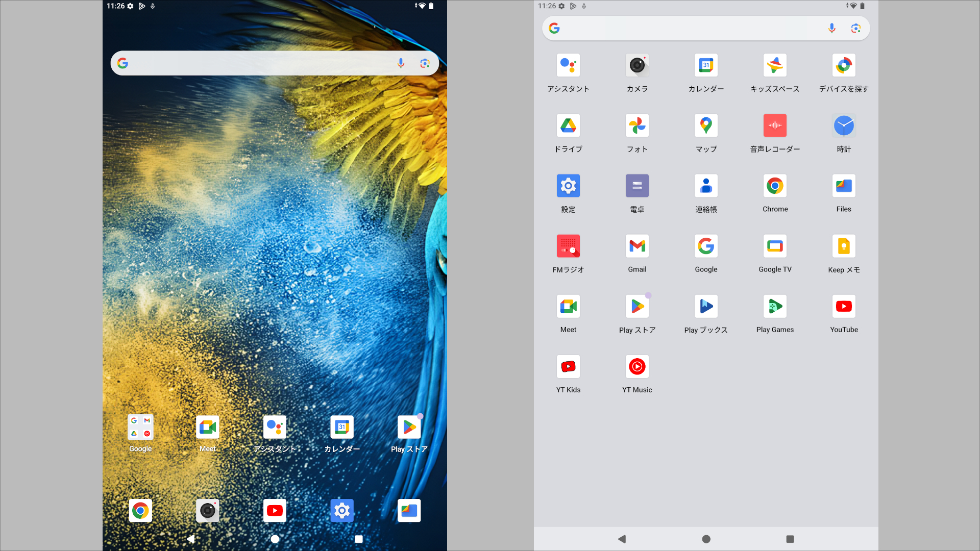Open the Google folder on home screen
Image resolution: width=980 pixels, height=551 pixels.
point(140,428)
